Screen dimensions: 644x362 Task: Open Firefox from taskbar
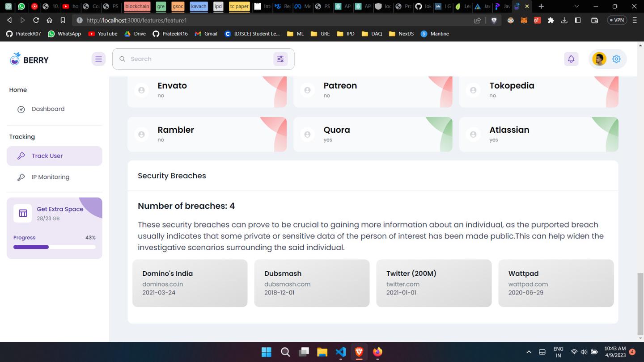point(378,352)
